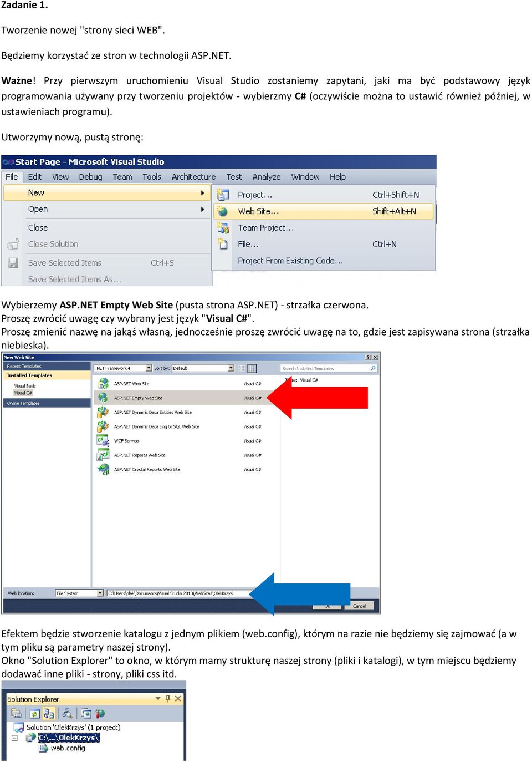Click the Dynamic Data Linq to SQL icon
Screen dimensions: 532x762
[x=103, y=426]
